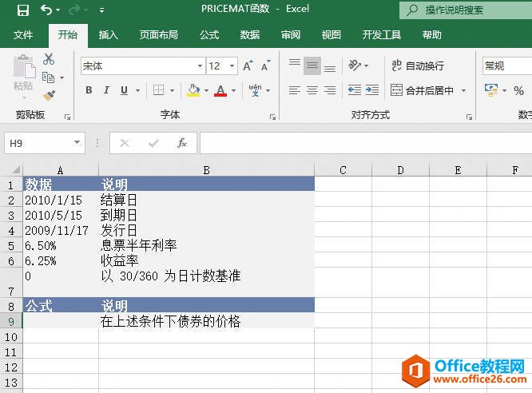Switch to 公式 ribbon tab
Image resolution: width=532 pixels, height=393 pixels.
[x=209, y=34]
